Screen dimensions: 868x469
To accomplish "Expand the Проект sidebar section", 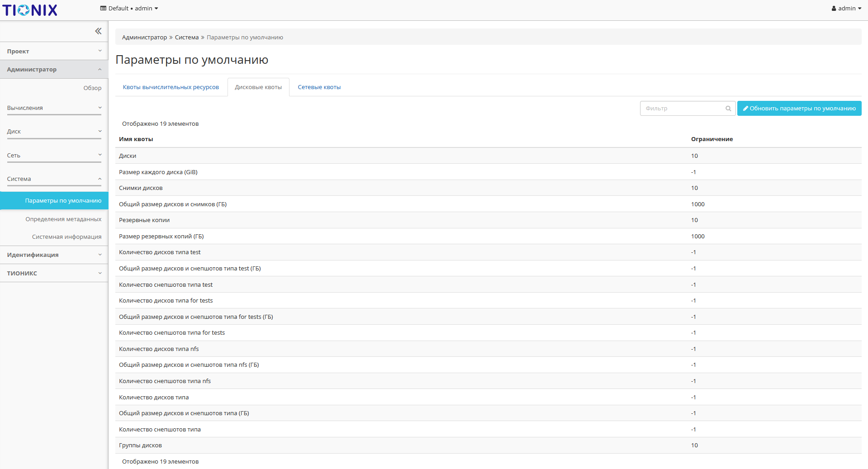I will tap(54, 51).
